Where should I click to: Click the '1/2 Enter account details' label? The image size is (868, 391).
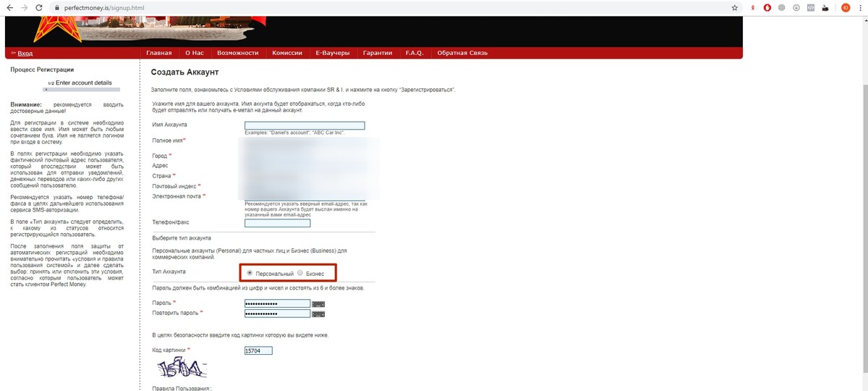tap(80, 83)
